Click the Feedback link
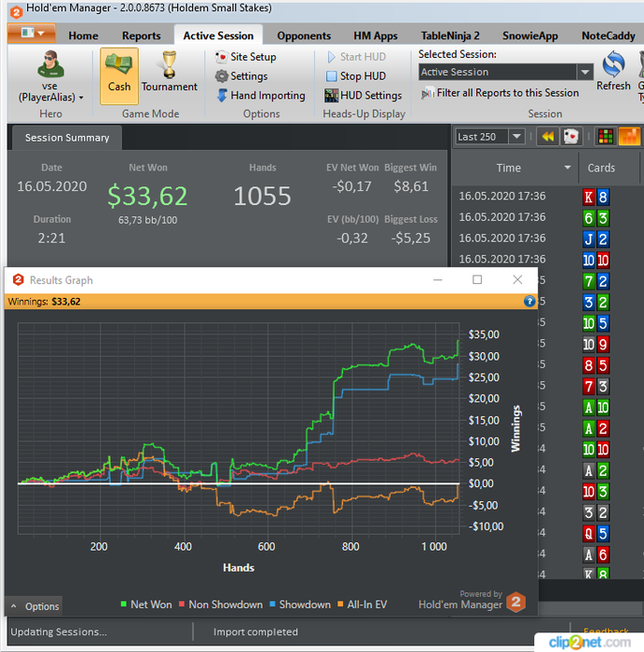Screen dimensions: 644x652 click(x=605, y=631)
